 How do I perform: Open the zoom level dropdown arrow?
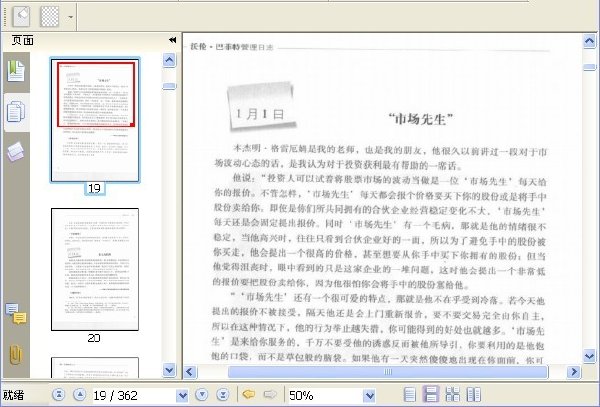(x=369, y=395)
